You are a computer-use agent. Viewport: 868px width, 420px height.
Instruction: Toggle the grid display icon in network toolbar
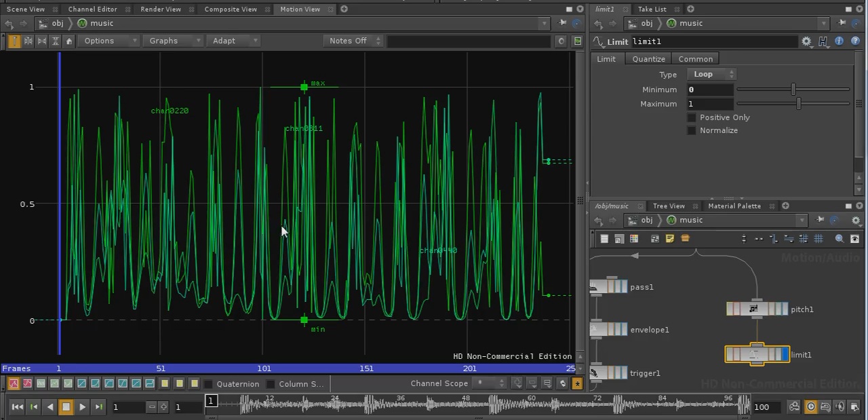coord(818,239)
